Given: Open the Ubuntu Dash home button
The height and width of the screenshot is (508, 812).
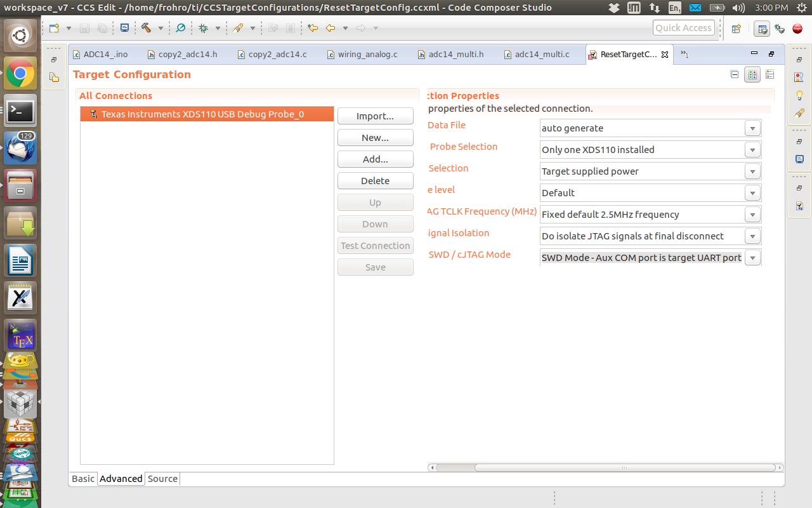Looking at the screenshot, I should [20, 36].
